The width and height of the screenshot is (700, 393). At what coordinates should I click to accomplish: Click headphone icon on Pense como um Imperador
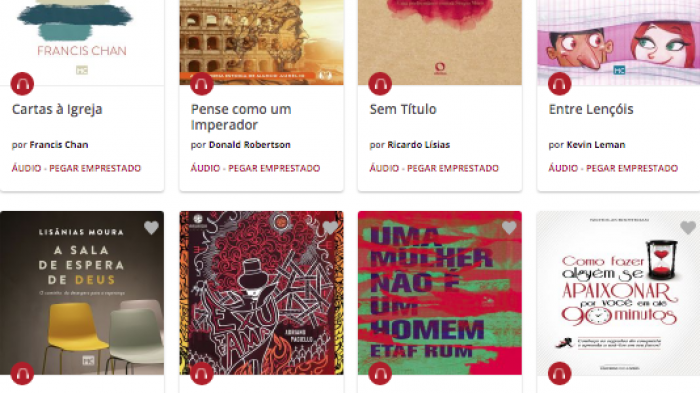(201, 84)
